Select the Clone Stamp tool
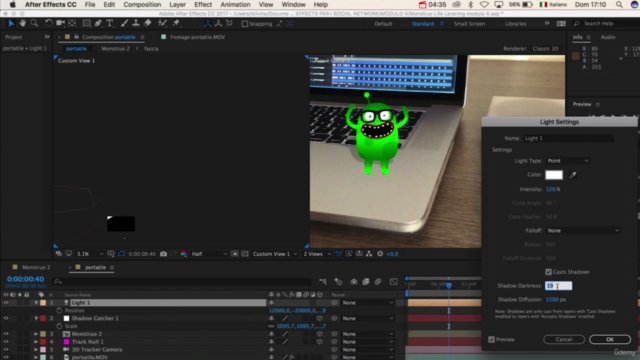 pyautogui.click(x=136, y=23)
